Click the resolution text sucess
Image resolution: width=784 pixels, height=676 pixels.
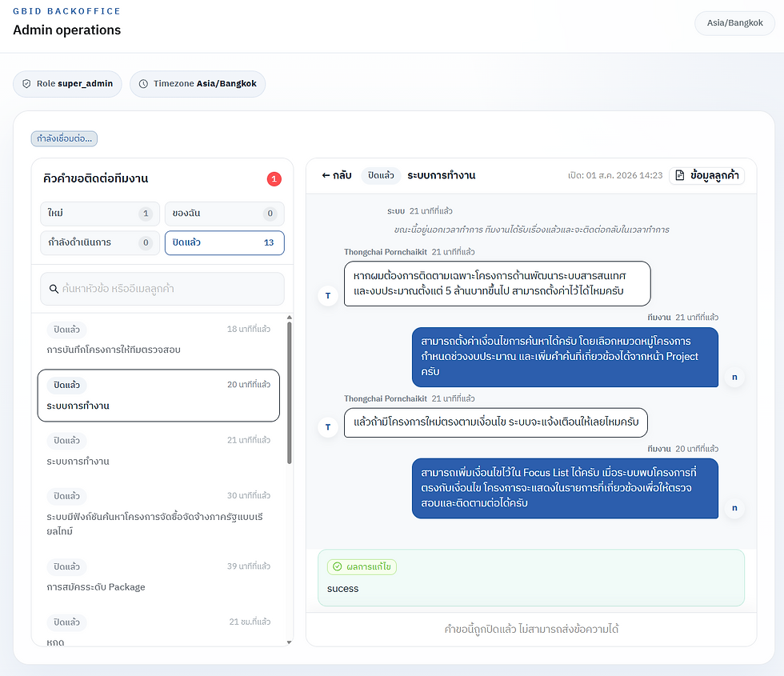(342, 589)
